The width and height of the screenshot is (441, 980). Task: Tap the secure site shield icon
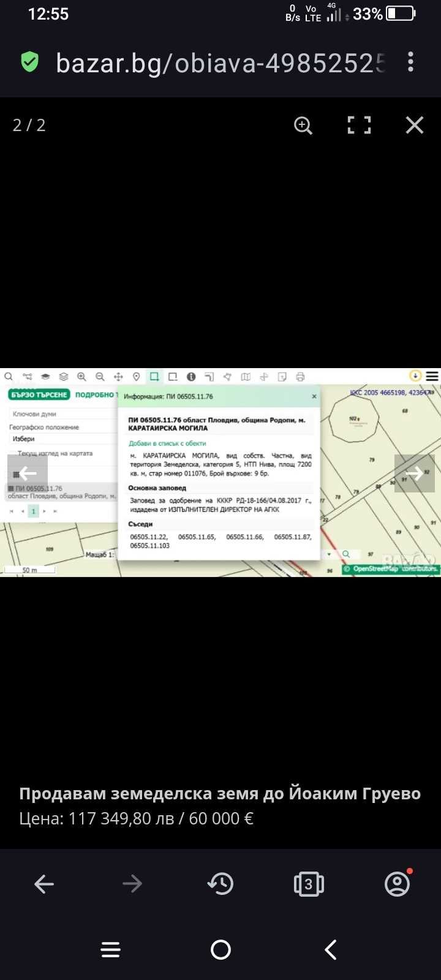[29, 62]
